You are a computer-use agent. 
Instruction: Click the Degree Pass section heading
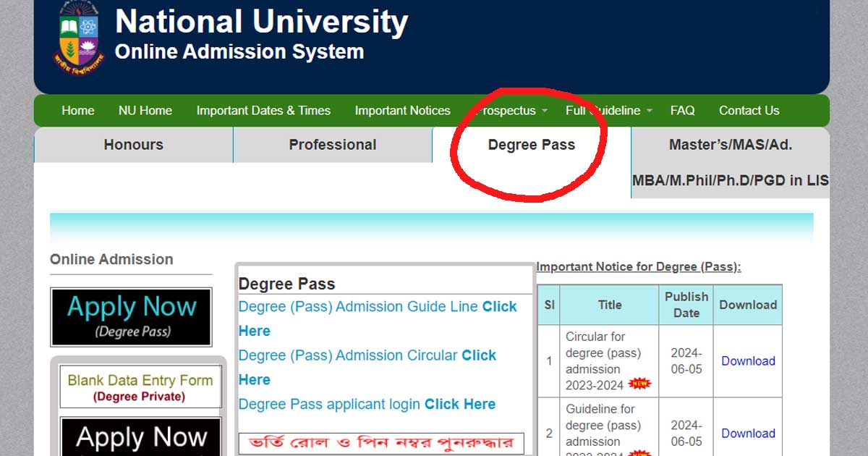[287, 284]
